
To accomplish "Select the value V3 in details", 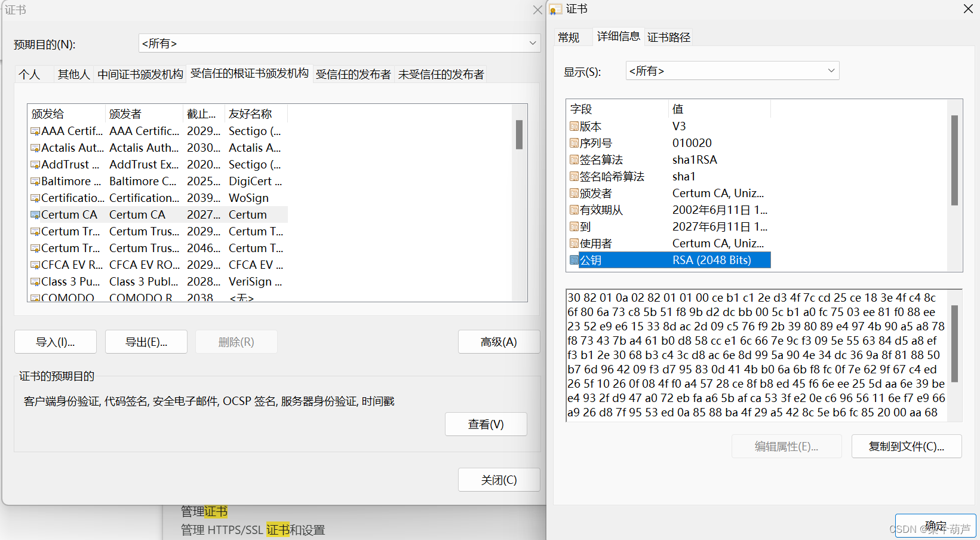I will coord(679,126).
